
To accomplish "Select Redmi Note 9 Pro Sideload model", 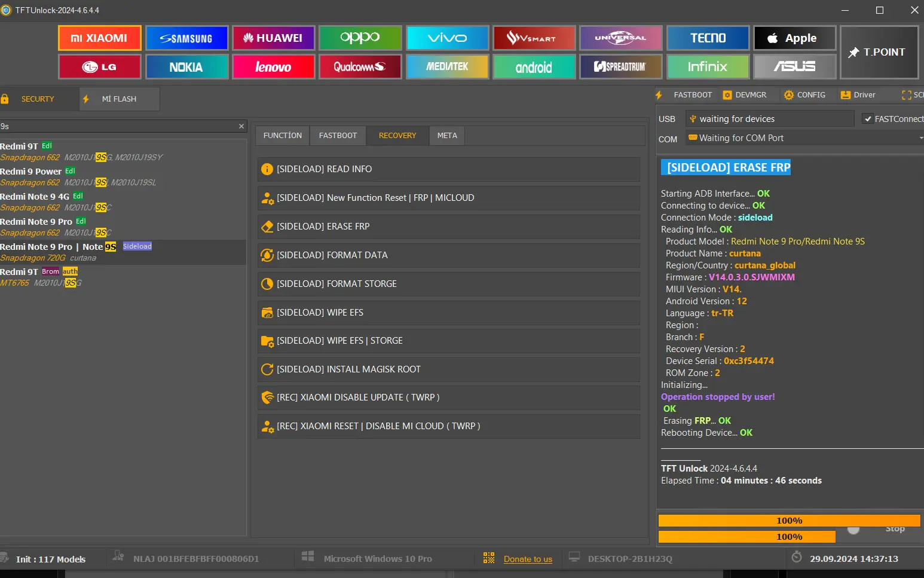I will [x=123, y=252].
